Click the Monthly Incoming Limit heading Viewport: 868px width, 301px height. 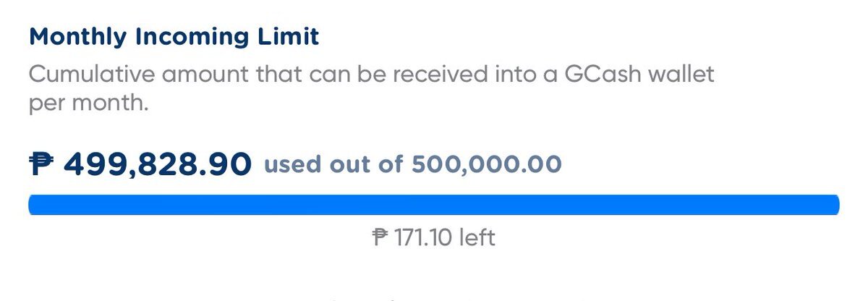pos(174,37)
